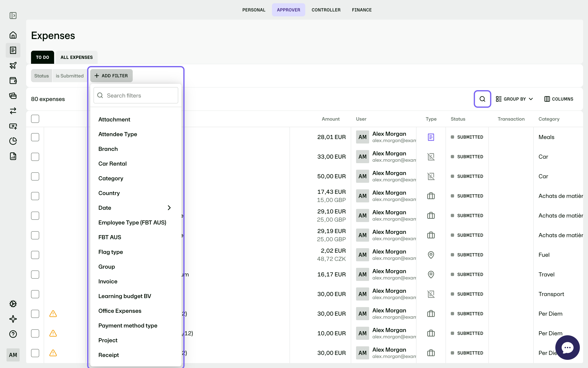
Task: Click the Add Filter button
Action: pos(111,76)
